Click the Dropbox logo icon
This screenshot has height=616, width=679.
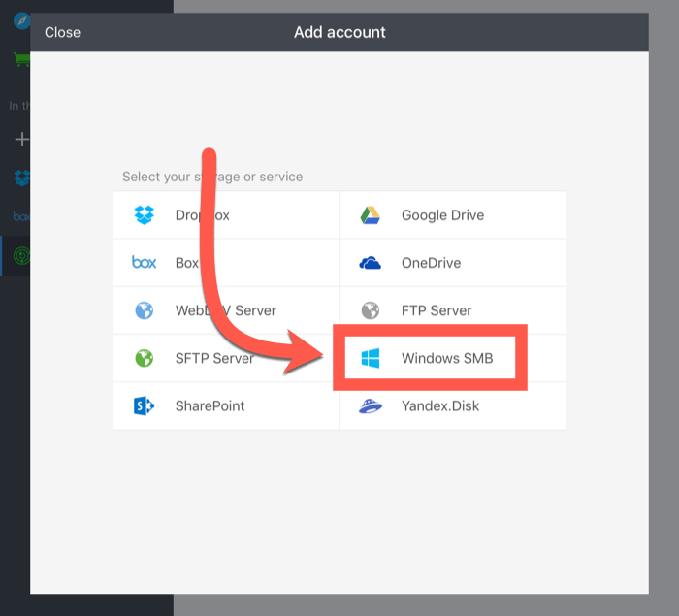[x=145, y=214]
